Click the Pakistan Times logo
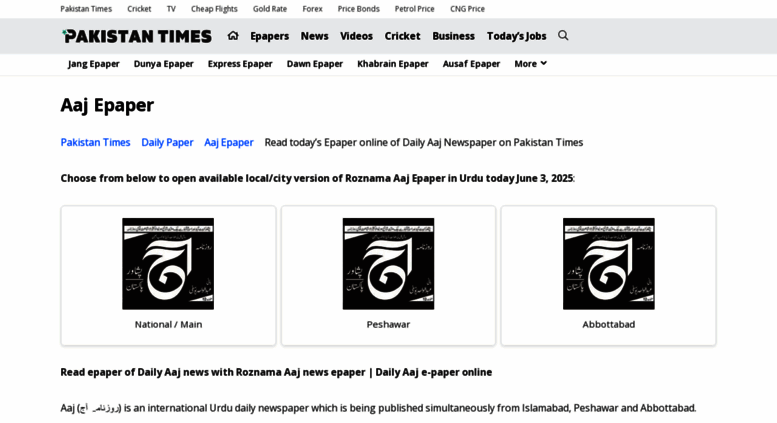This screenshot has width=777, height=423. click(137, 36)
